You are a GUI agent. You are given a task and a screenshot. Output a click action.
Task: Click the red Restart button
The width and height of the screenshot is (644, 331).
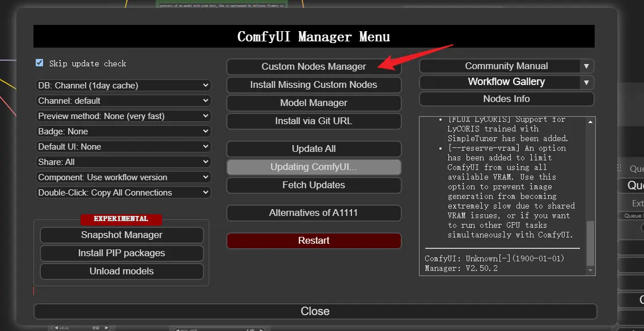pyautogui.click(x=314, y=241)
